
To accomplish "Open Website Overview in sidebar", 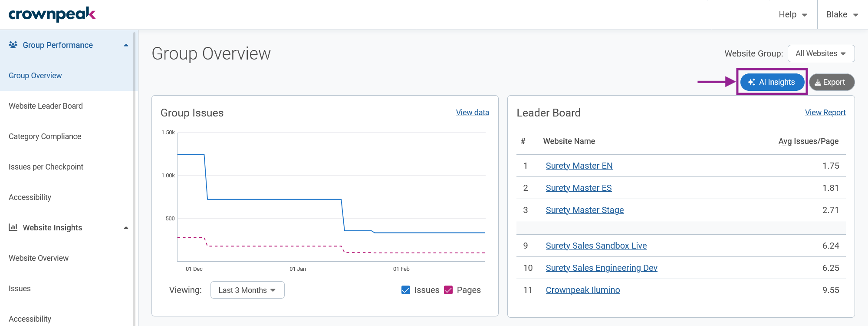I will click(39, 258).
